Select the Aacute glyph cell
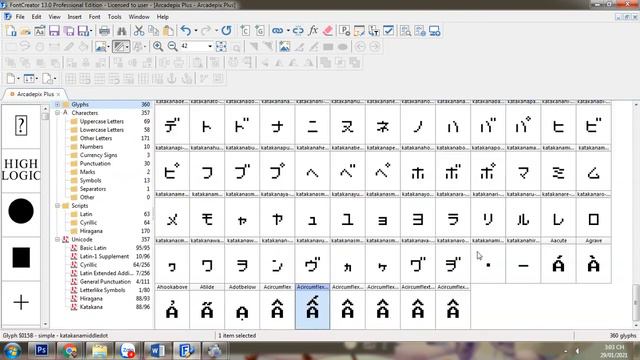 tap(558, 261)
